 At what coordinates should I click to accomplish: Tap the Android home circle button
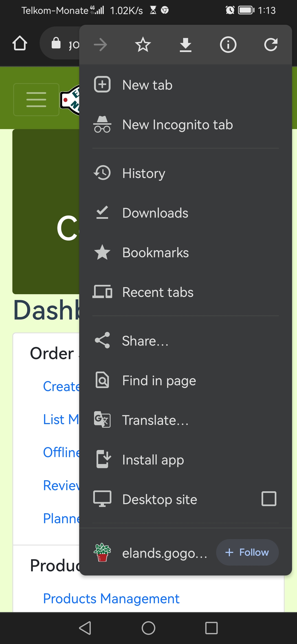[148, 628]
